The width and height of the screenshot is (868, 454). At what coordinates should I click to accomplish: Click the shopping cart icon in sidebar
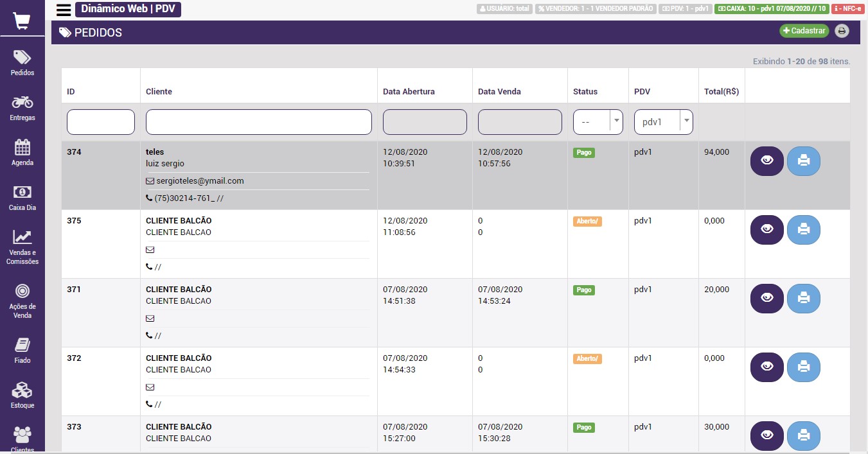coord(22,21)
